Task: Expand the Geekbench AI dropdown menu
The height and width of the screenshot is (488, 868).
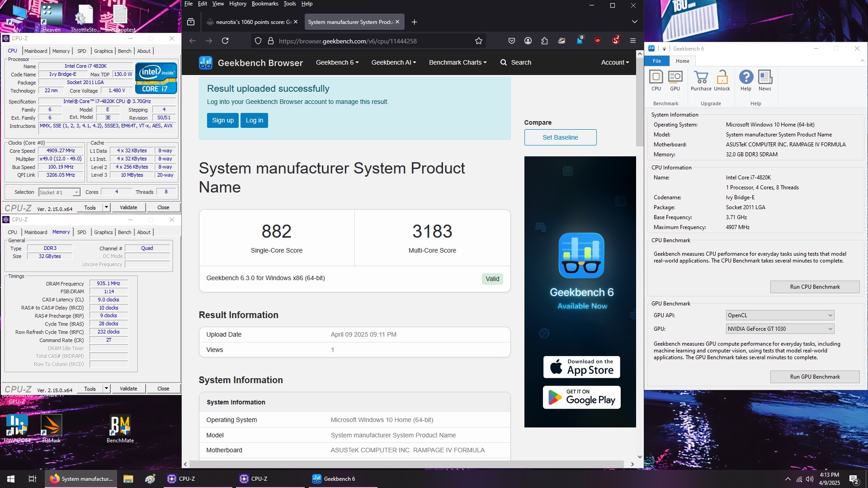Action: [394, 62]
